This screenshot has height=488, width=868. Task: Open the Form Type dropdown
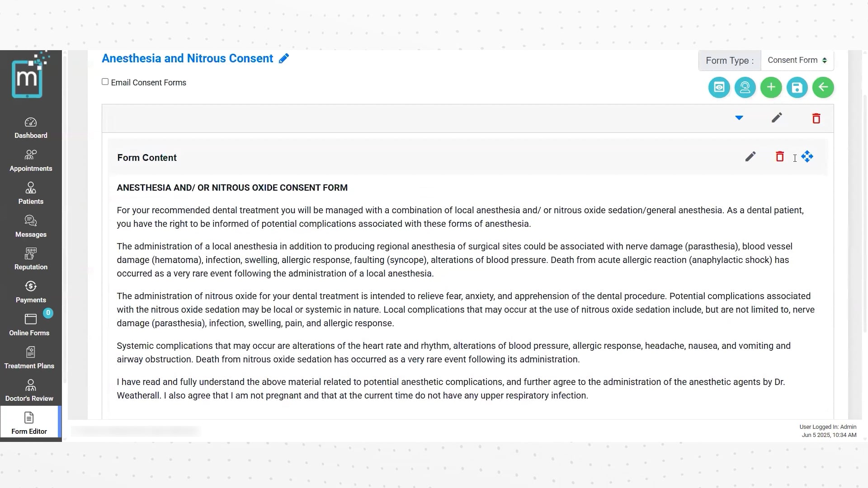pos(797,61)
